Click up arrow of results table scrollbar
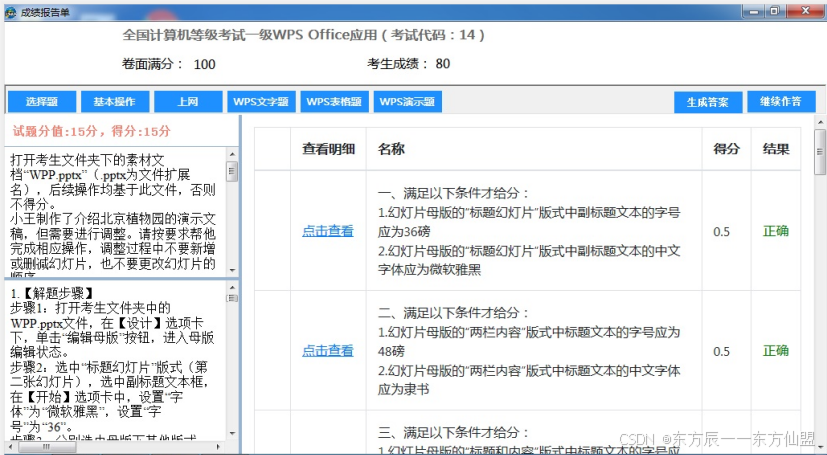This screenshot has width=827, height=455. pos(820,122)
